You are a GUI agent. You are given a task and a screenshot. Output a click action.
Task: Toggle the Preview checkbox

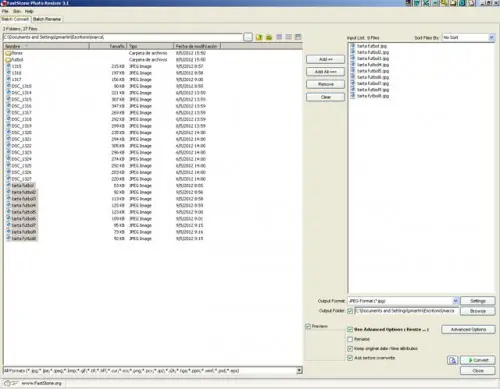pyautogui.click(x=308, y=326)
